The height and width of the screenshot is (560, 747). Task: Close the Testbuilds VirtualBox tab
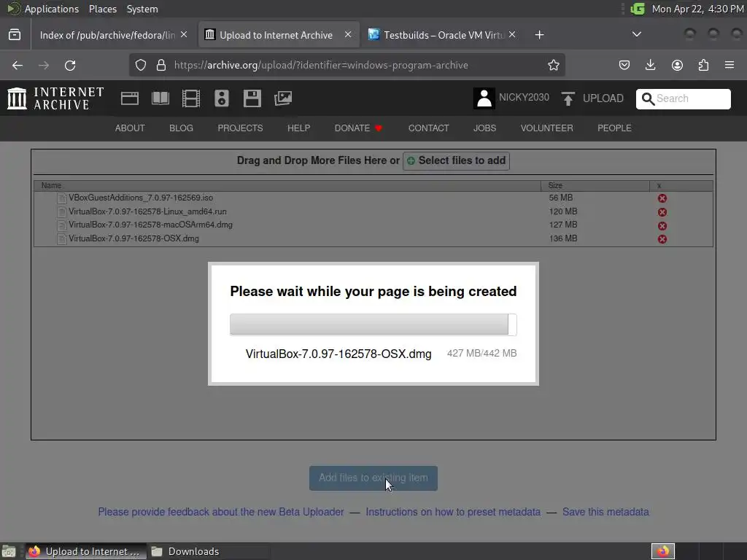512,35
